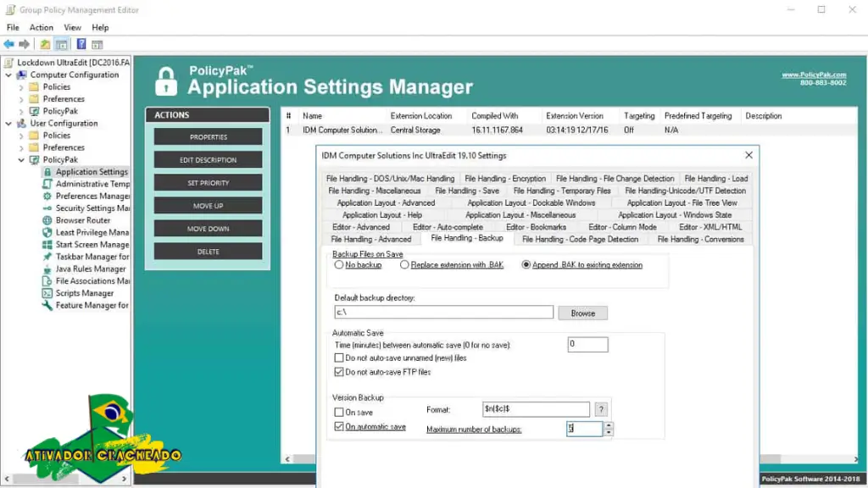This screenshot has height=488, width=868.
Task: Open File Handling - Code Page Detection tab
Action: 580,240
